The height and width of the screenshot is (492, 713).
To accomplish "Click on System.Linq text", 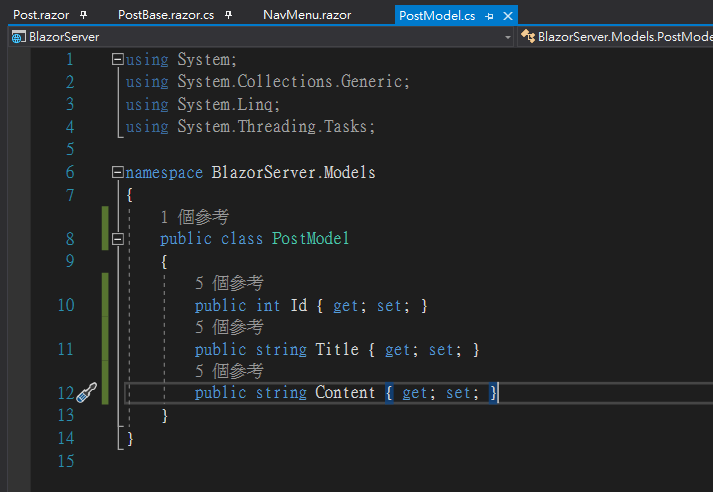I will tap(225, 105).
